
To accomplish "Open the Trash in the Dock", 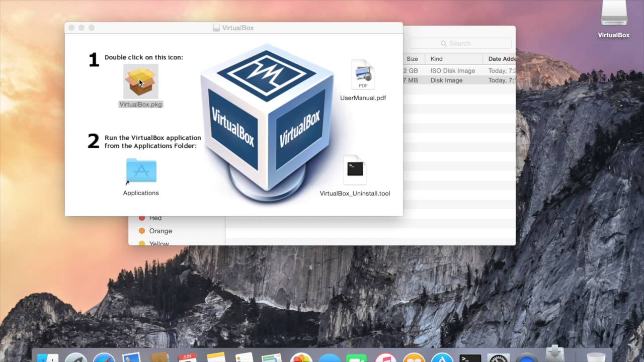I will click(x=596, y=357).
